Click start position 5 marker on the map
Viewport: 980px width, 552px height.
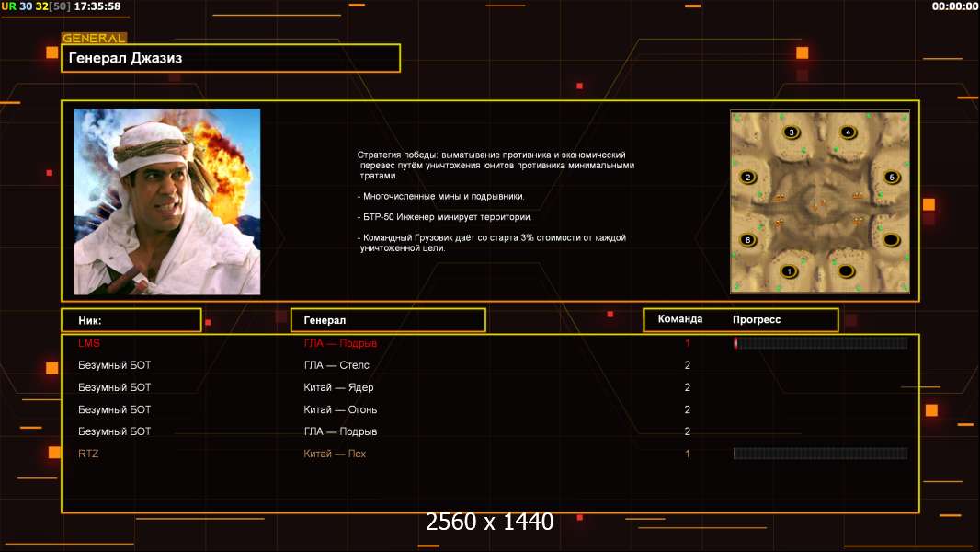coord(890,177)
